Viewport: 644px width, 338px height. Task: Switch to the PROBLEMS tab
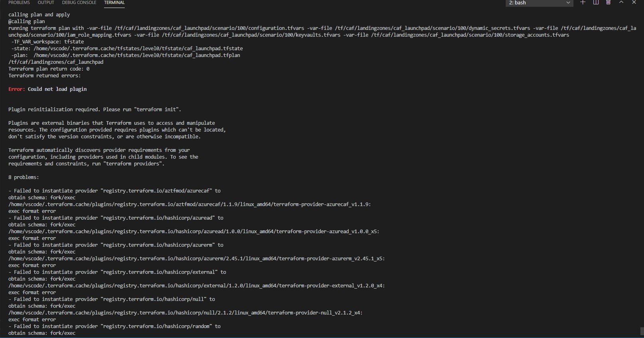pos(19,2)
